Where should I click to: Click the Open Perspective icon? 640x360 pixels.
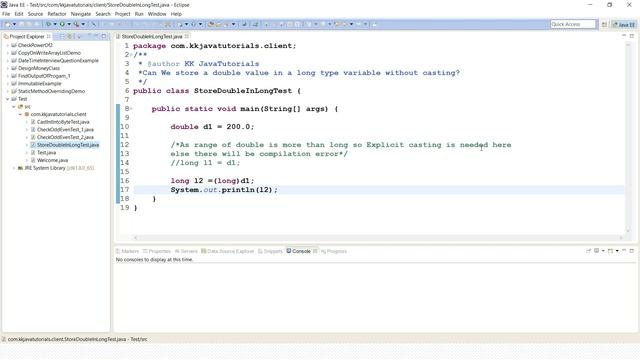(604, 24)
